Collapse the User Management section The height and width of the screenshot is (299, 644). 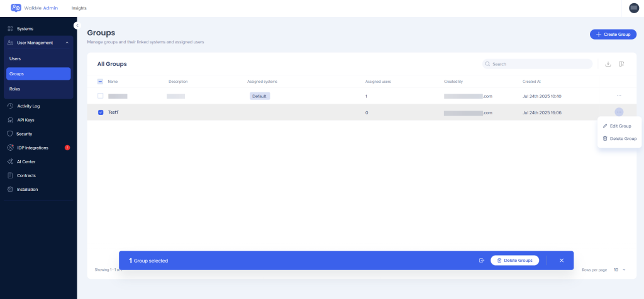coord(67,43)
